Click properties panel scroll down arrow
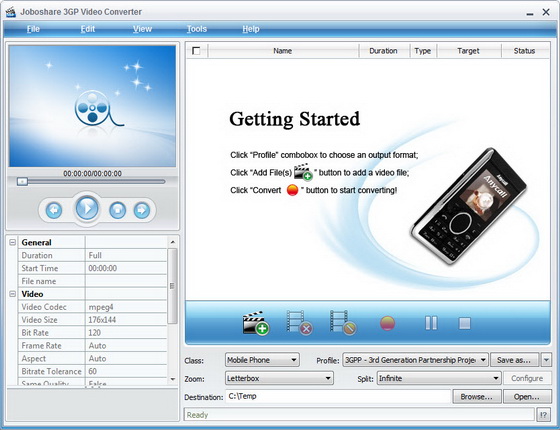This screenshot has width=560, height=430. 172,379
